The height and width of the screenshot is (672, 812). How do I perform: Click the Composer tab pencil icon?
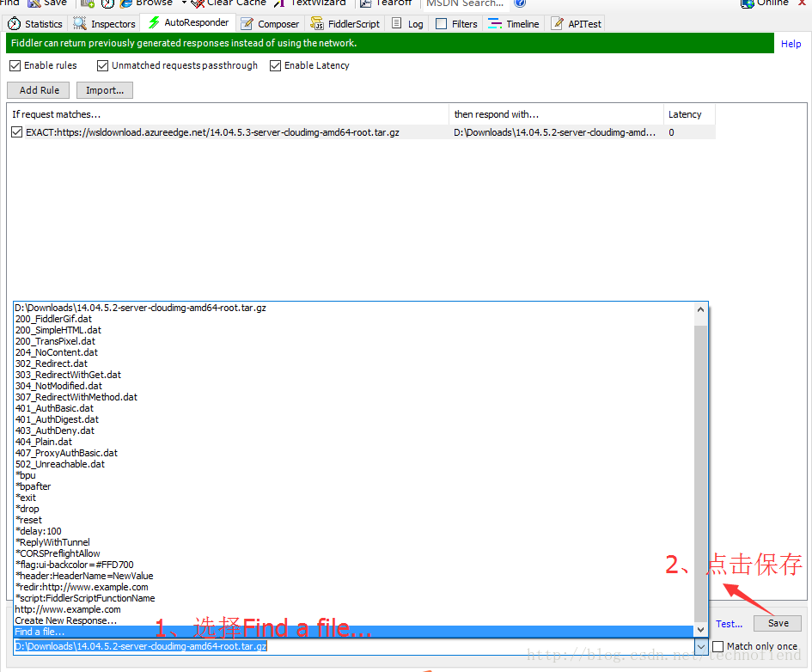click(x=247, y=24)
